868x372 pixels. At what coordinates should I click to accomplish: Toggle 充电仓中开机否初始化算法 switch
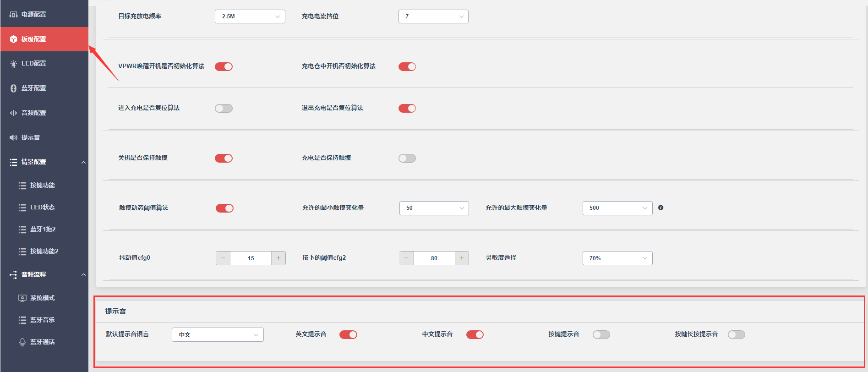[407, 66]
